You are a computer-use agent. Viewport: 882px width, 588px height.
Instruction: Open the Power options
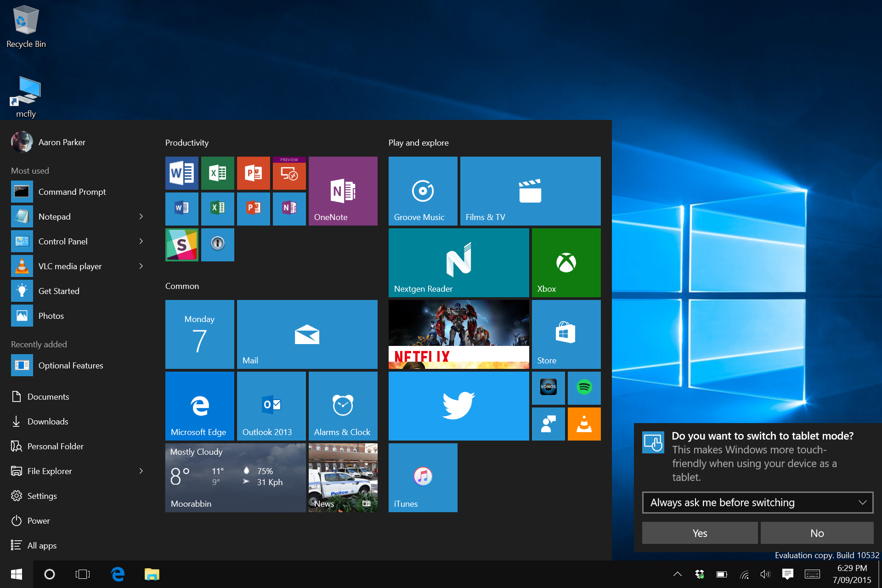[x=76, y=520]
